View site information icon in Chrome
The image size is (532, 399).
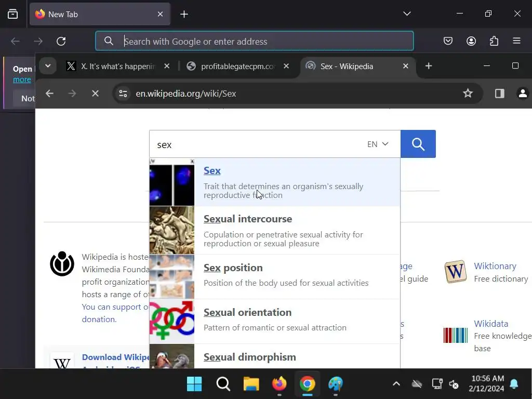(123, 94)
